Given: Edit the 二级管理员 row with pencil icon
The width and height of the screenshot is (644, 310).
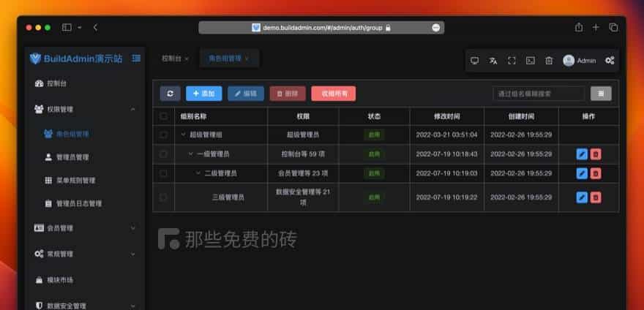Looking at the screenshot, I should pyautogui.click(x=582, y=174).
